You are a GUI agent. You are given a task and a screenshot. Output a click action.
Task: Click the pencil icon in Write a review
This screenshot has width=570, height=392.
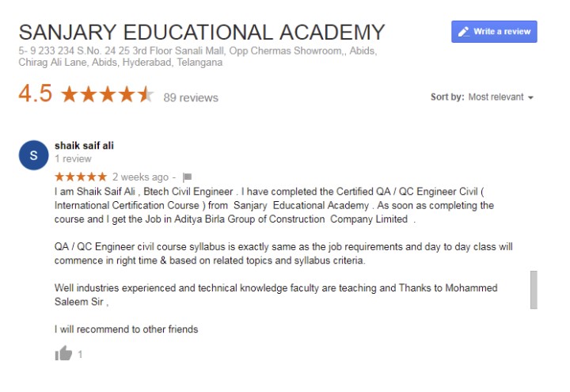pos(462,32)
